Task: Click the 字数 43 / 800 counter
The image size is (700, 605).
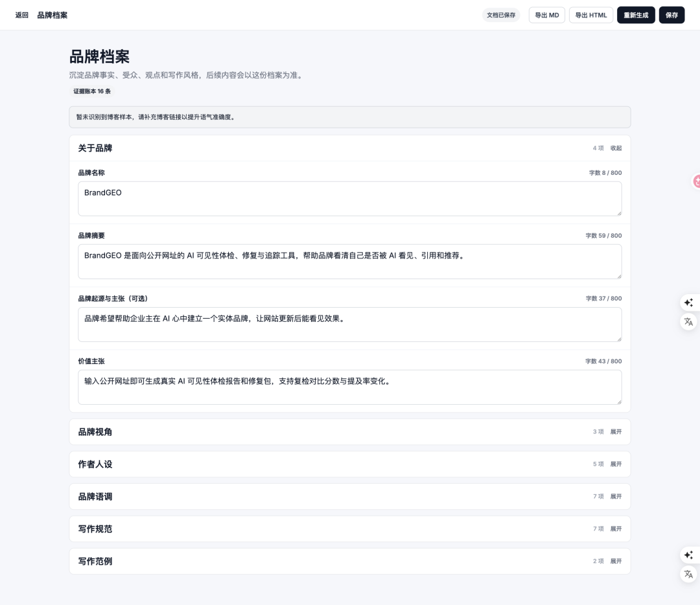Action: (x=603, y=361)
